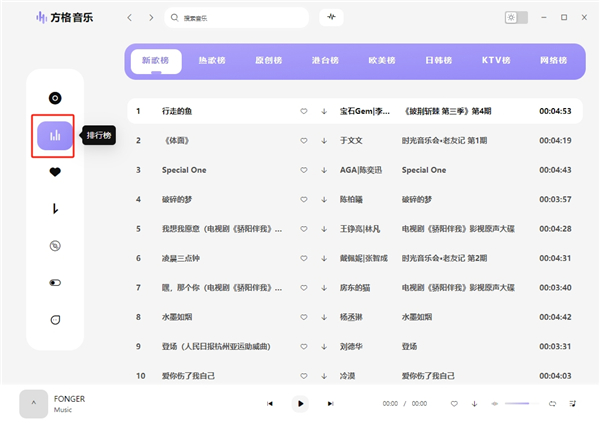Download the song 《体面》
600x424 pixels.
[324, 140]
